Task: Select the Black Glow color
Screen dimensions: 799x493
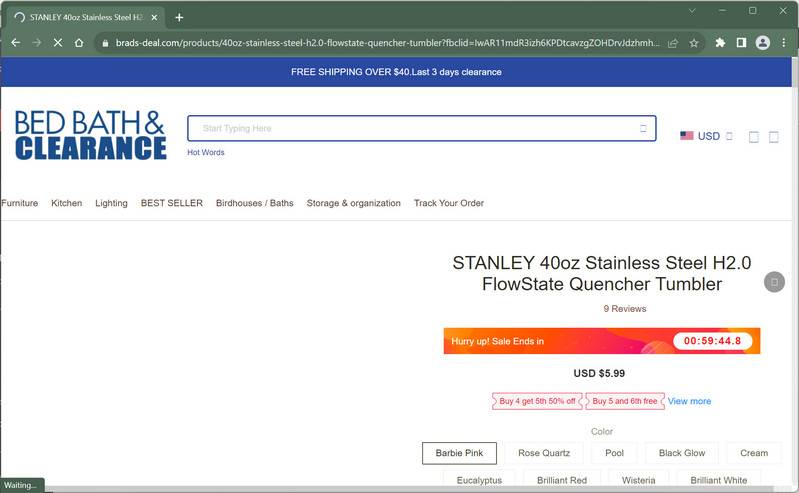Action: pos(682,453)
